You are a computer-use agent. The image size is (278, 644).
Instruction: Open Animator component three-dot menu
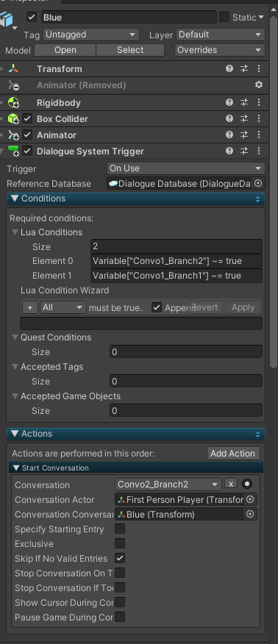click(259, 135)
